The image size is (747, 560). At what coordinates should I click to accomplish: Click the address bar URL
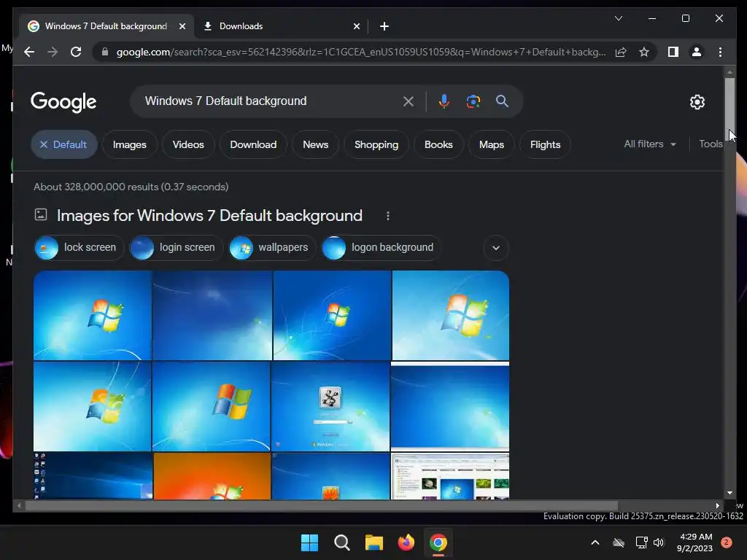tap(360, 52)
